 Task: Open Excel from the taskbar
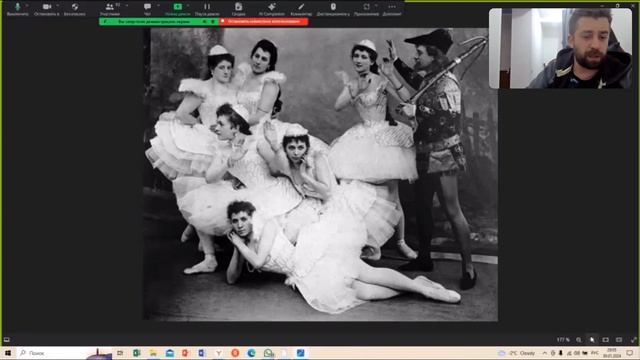[x=136, y=353]
